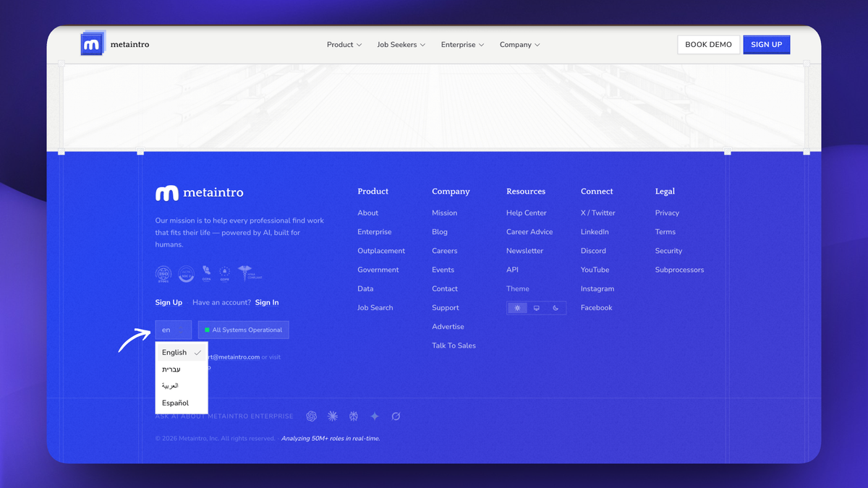The width and height of the screenshot is (868, 488).
Task: Click the SOC 2 badge
Action: (184, 274)
